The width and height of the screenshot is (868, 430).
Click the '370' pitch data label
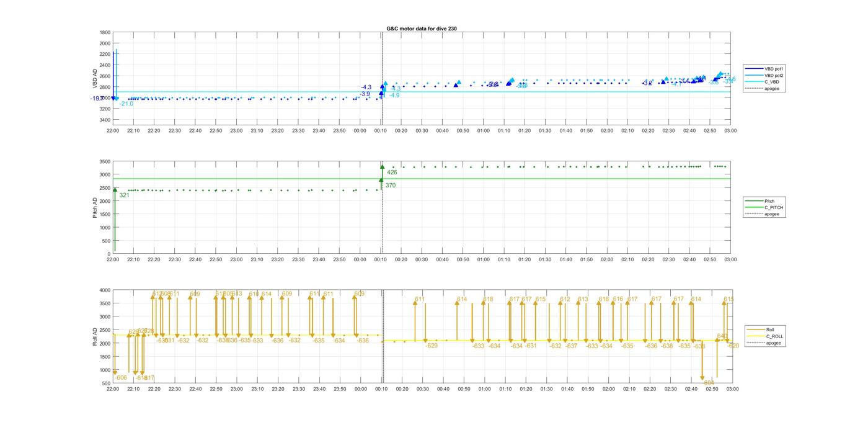[391, 186]
